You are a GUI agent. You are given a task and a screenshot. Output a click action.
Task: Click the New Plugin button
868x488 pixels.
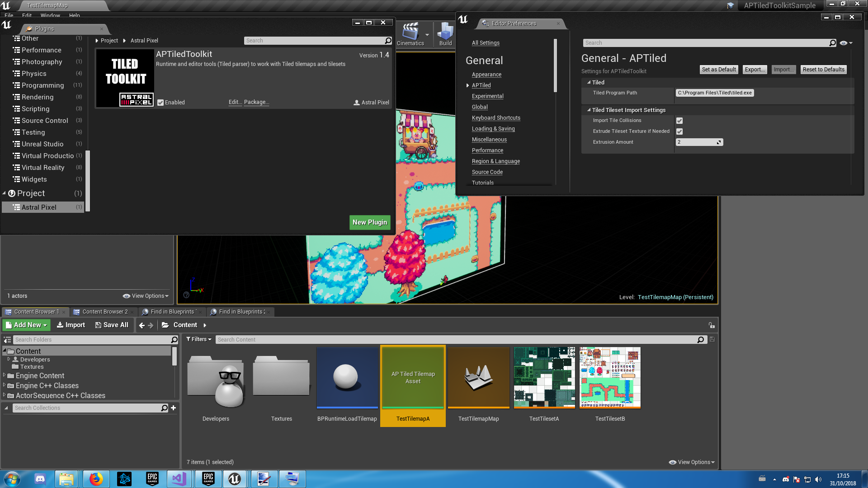[369, 222]
